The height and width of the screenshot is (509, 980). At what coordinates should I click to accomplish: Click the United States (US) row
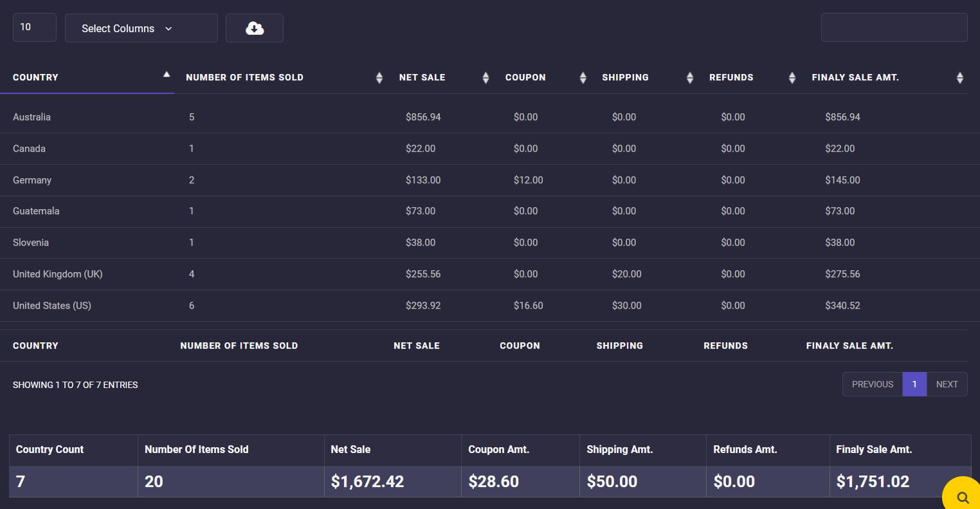point(52,306)
